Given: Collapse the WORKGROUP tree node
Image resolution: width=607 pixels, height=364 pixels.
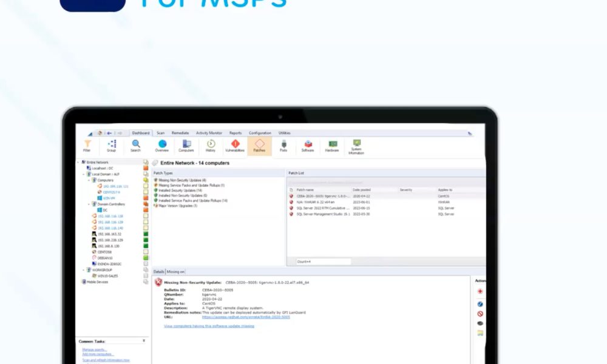Looking at the screenshot, I should 84,269.
